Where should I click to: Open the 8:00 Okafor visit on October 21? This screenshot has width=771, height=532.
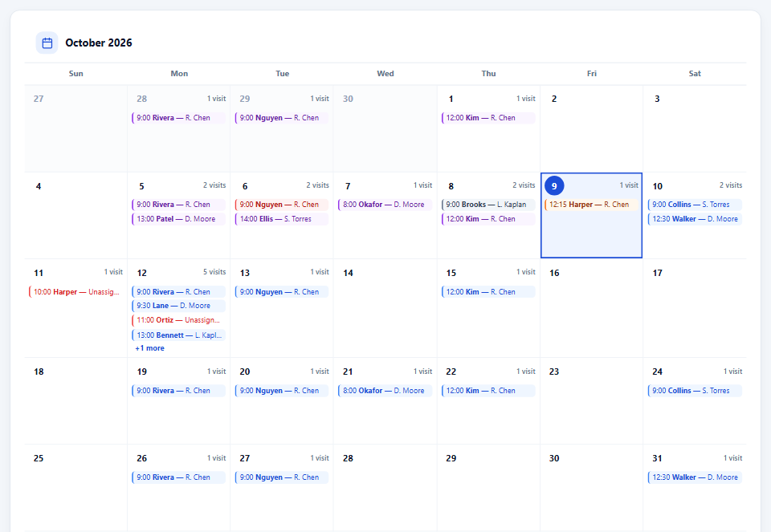click(385, 391)
